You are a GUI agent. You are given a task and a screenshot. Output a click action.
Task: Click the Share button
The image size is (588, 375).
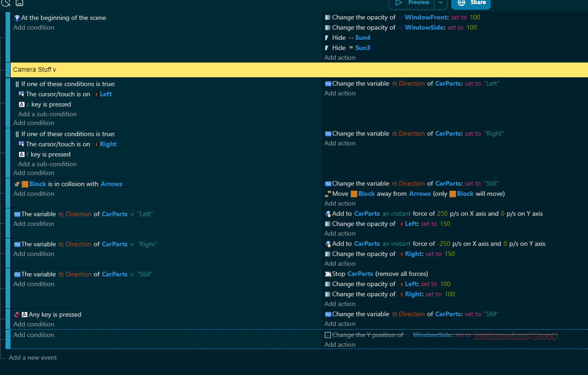pos(477,3)
